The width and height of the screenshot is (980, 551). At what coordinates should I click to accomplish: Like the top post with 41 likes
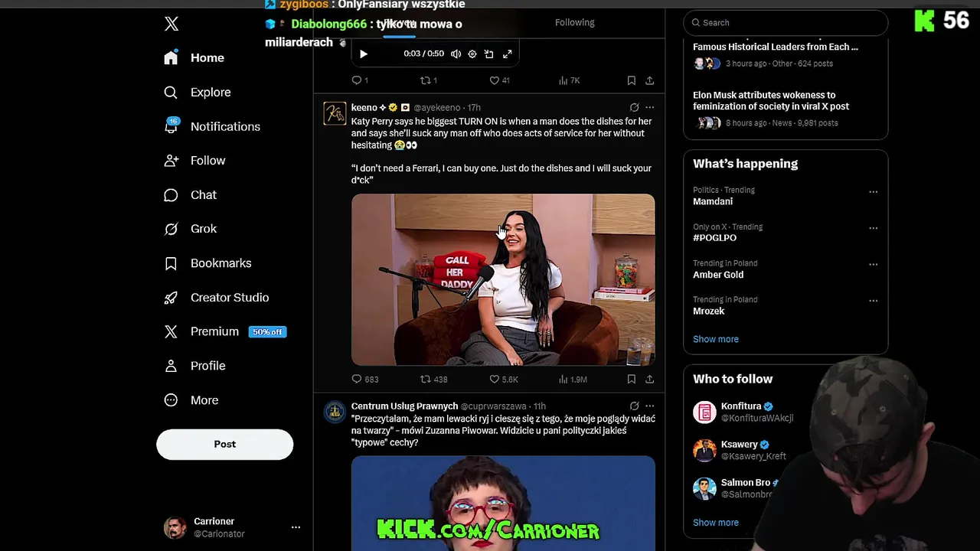[x=499, y=80]
